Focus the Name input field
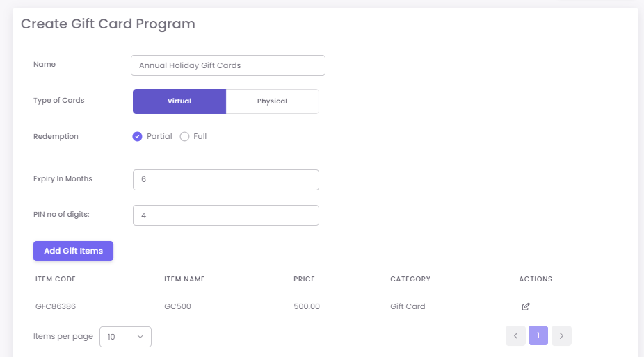This screenshot has height=357, width=644. [227, 65]
